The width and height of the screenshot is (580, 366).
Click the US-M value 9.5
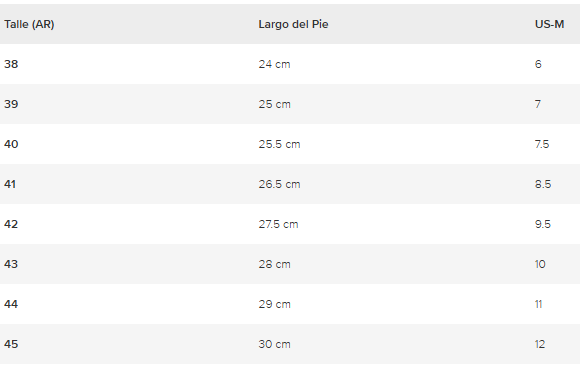click(x=543, y=224)
